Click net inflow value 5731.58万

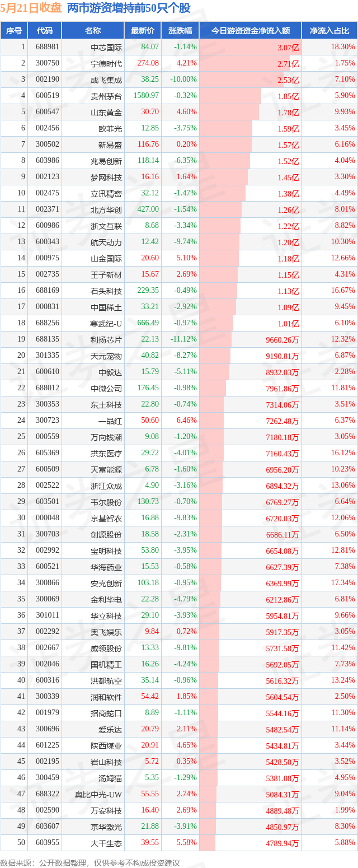(283, 648)
